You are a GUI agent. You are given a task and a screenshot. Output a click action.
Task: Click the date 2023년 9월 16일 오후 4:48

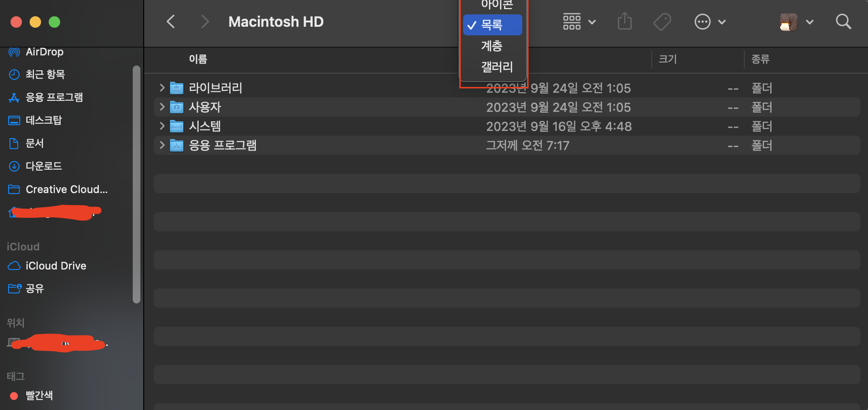point(559,126)
